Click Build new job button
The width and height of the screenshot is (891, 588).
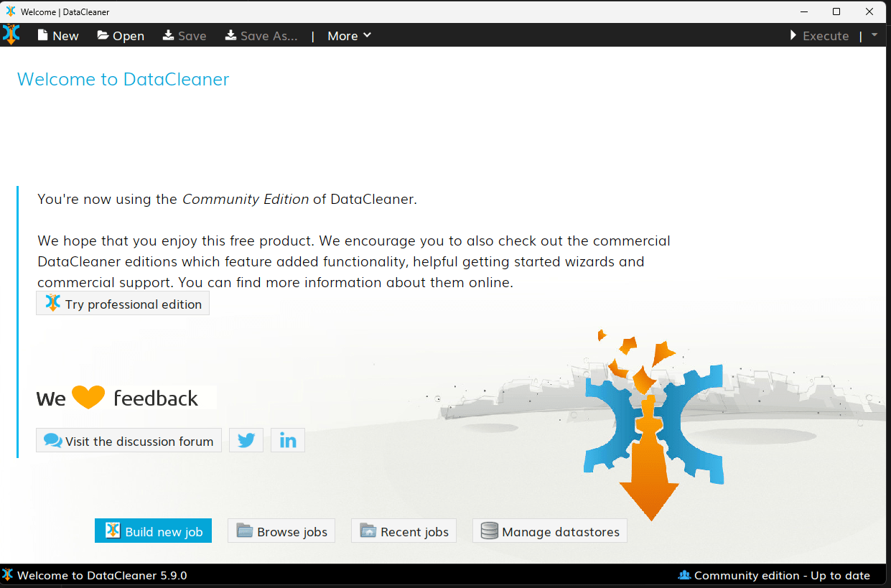pyautogui.click(x=153, y=531)
